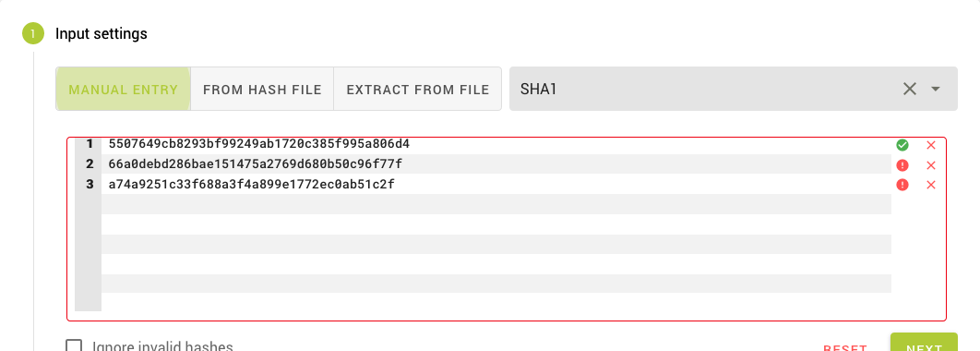The height and width of the screenshot is (351, 980).
Task: Delete the second hash using its red X
Action: click(x=930, y=165)
